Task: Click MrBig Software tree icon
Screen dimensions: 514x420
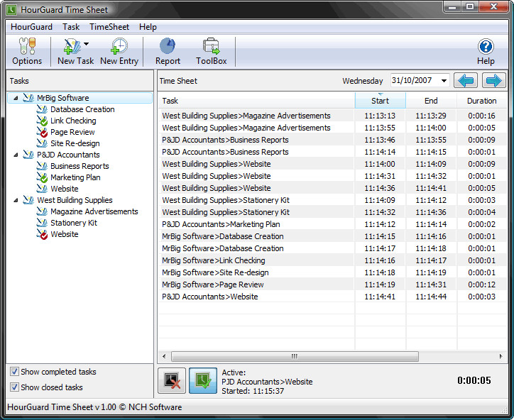Action: (x=28, y=98)
